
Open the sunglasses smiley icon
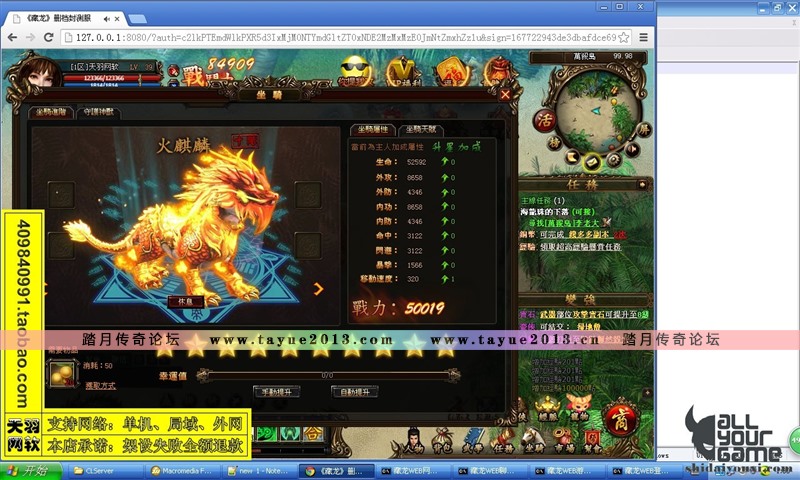pos(352,70)
